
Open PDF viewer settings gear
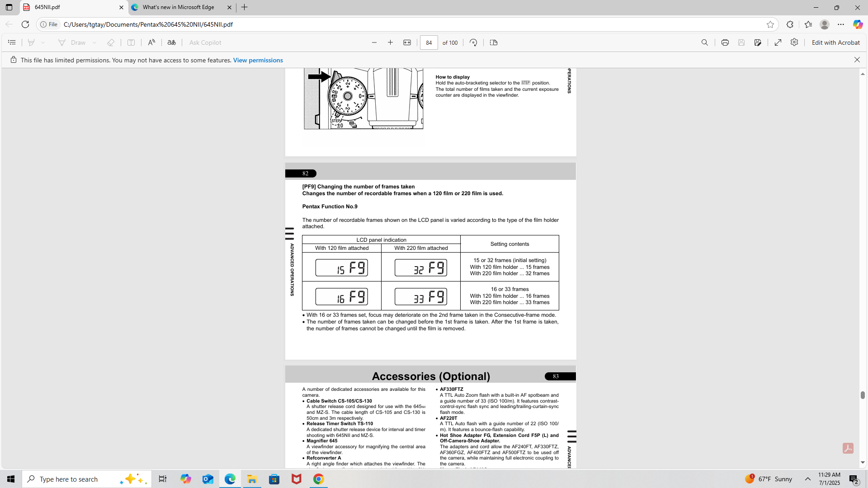coord(794,42)
